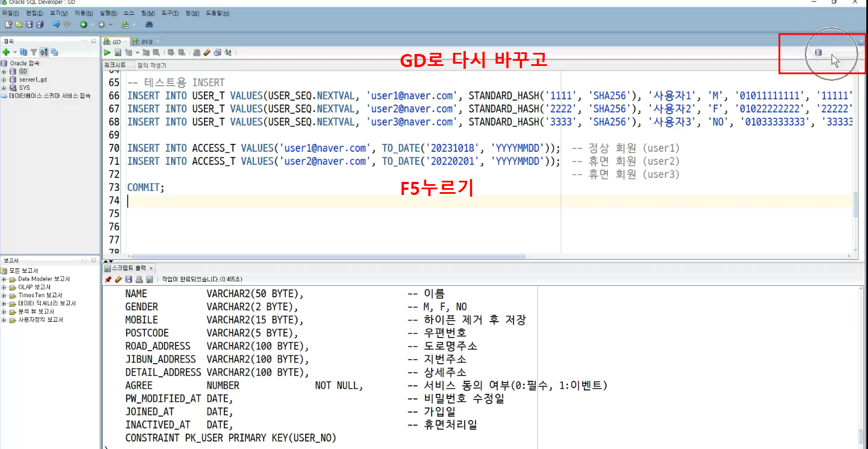The height and width of the screenshot is (449, 868).
Task: Expand OLAP 보고서 folder
Action: (x=4, y=287)
